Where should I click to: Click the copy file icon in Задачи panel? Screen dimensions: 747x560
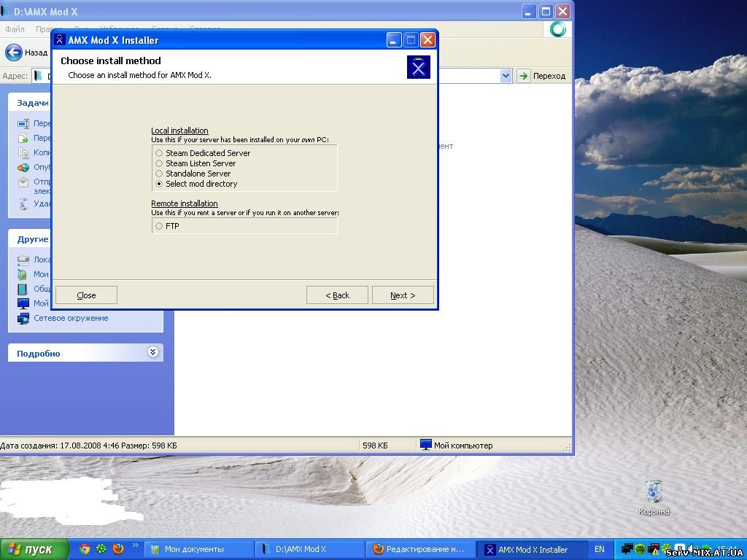(23, 153)
